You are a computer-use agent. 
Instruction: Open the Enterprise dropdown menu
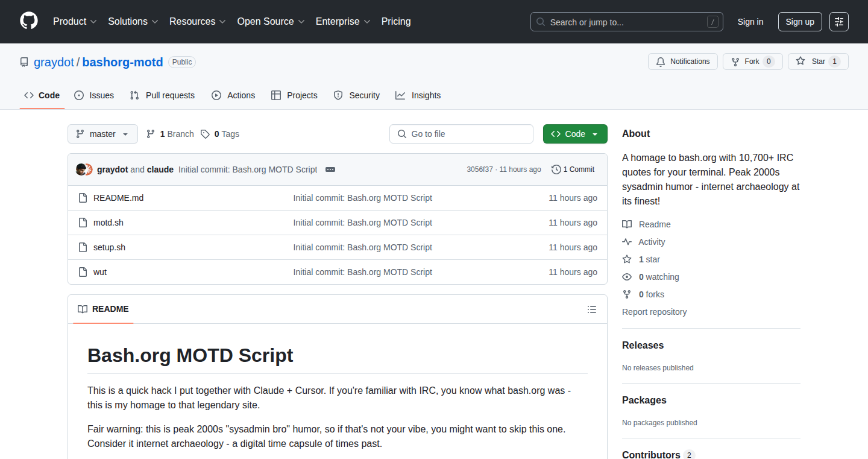point(343,21)
